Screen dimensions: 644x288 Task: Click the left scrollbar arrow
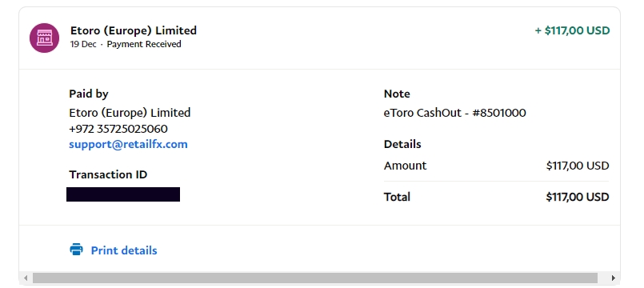pos(26,278)
